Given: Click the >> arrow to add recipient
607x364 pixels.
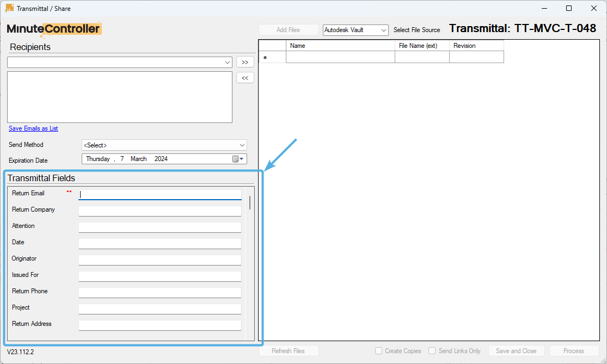Looking at the screenshot, I should [244, 61].
